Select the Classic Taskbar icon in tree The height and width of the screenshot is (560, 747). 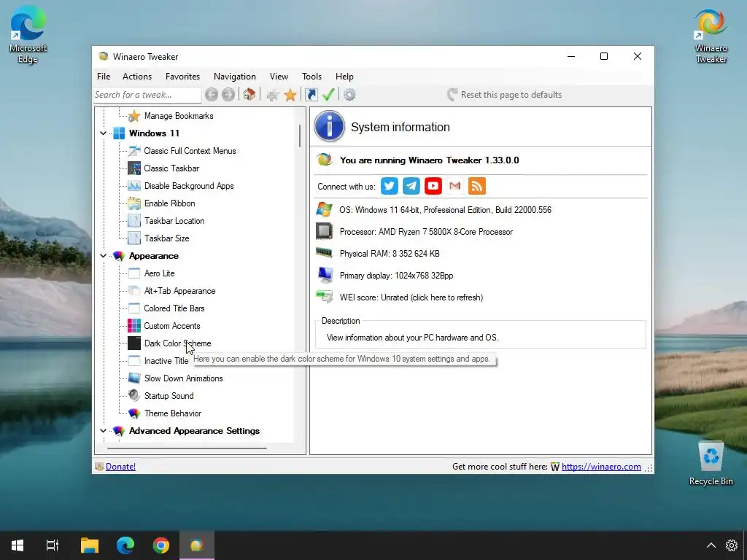[x=134, y=168]
